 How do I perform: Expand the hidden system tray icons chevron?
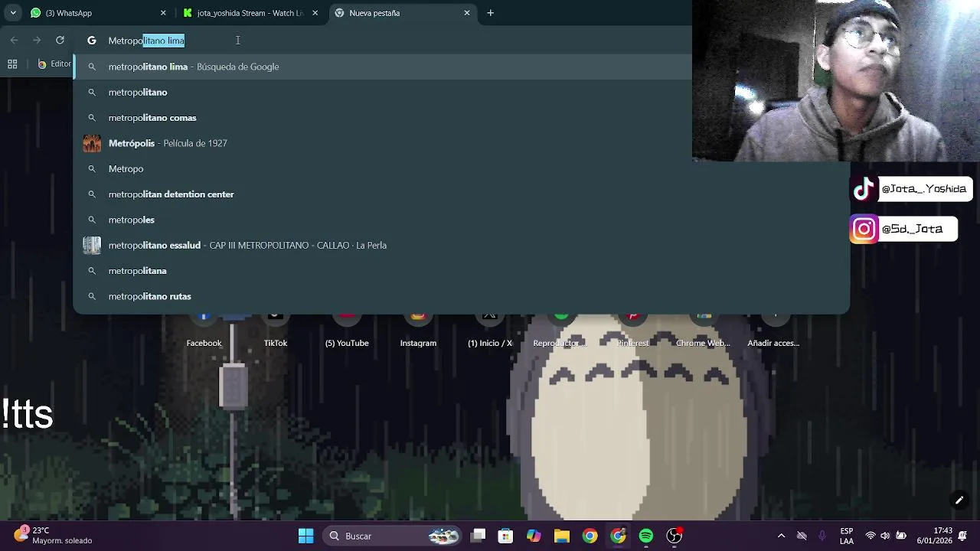pyautogui.click(x=781, y=536)
